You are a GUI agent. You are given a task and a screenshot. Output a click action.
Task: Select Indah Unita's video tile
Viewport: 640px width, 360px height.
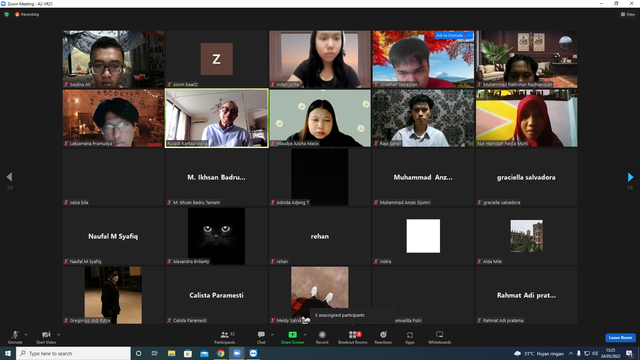[320, 59]
